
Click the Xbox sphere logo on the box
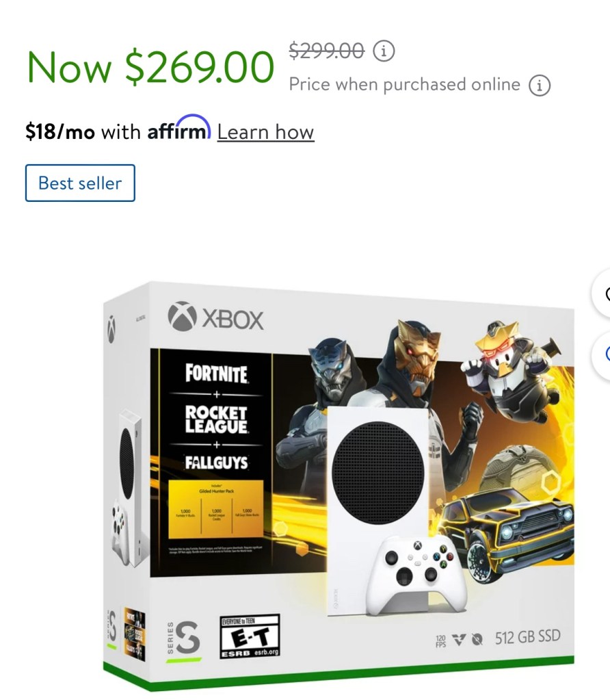182,316
